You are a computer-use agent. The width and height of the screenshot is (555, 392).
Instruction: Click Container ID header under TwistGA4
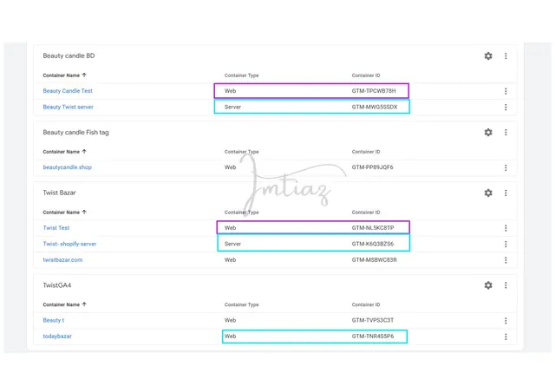click(x=366, y=304)
